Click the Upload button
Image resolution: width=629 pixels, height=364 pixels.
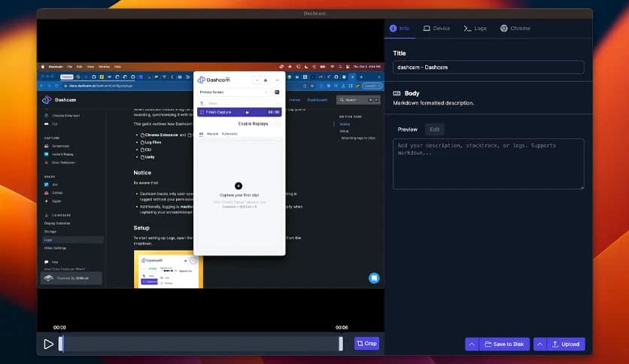566,344
